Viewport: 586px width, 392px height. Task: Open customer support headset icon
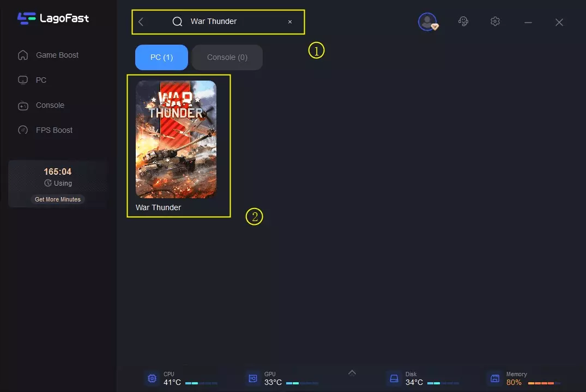click(x=463, y=21)
